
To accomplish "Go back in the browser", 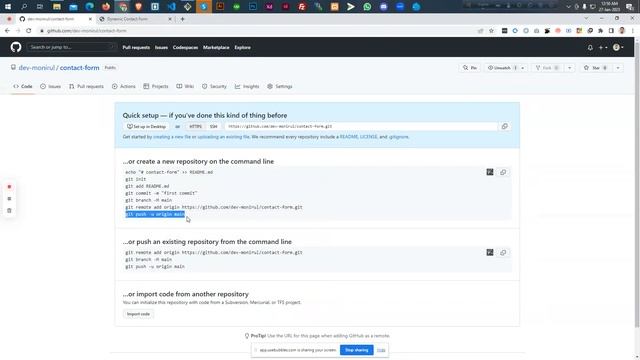I will [7, 31].
